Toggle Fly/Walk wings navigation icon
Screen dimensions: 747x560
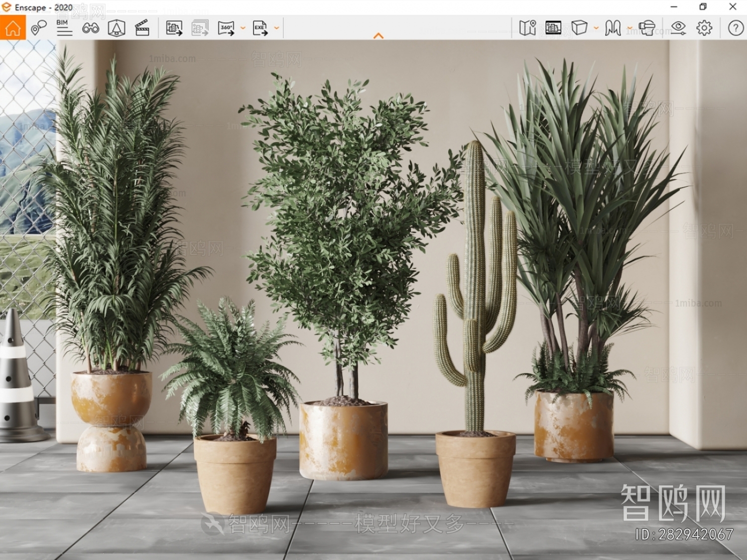613,28
